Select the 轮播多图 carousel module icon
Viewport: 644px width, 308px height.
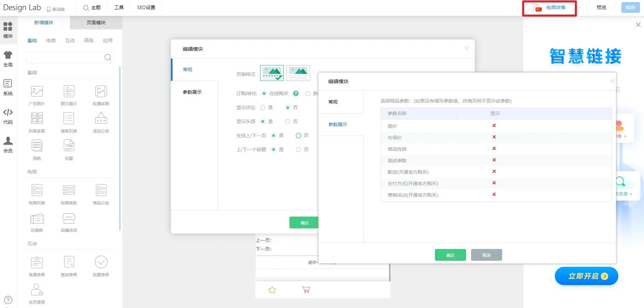101,92
